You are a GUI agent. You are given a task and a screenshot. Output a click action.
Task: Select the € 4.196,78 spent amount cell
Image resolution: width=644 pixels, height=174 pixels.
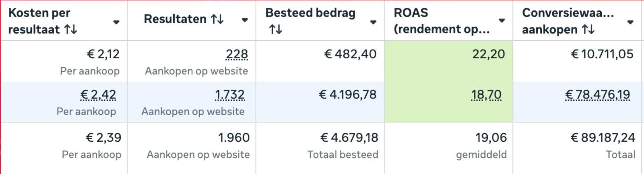[348, 95]
